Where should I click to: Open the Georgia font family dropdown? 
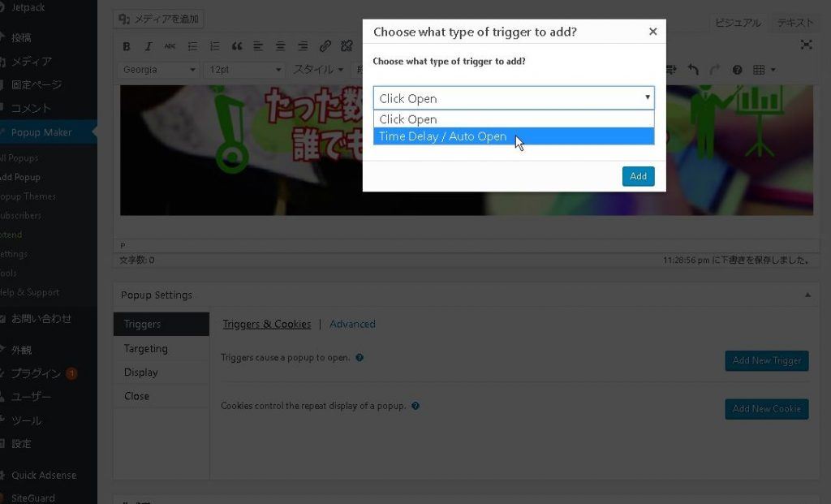[x=158, y=70]
